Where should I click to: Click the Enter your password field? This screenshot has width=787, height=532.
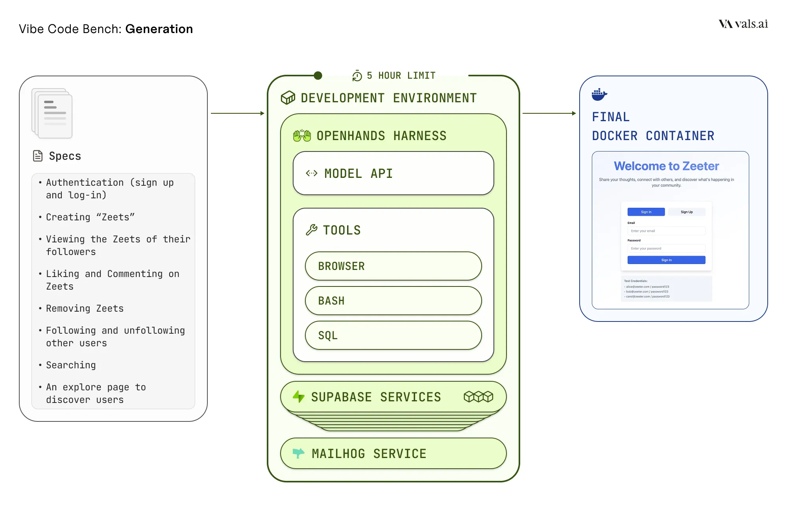(666, 248)
